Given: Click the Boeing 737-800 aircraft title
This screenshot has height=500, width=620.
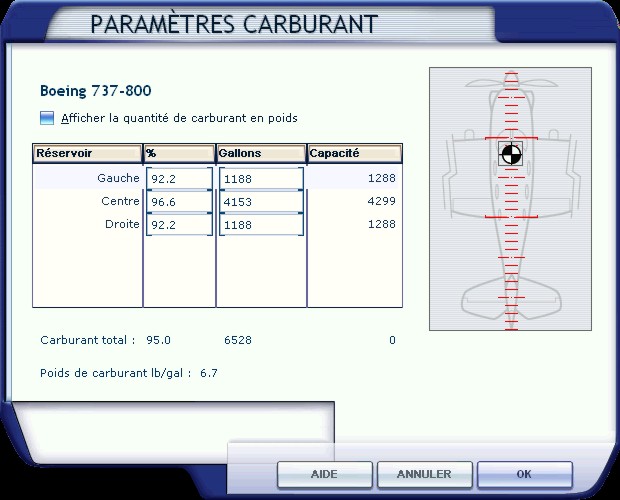Looking at the screenshot, I should point(96,91).
